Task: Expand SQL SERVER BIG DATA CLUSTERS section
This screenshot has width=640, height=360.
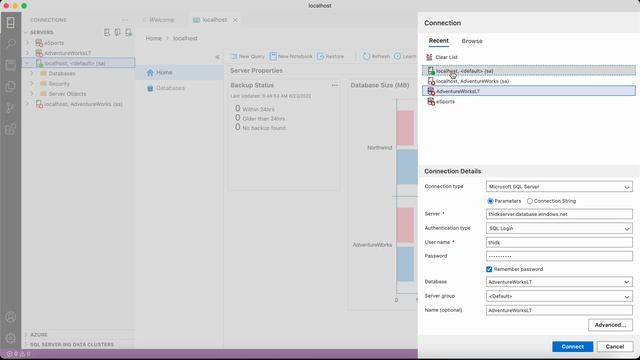Action: (x=72, y=344)
